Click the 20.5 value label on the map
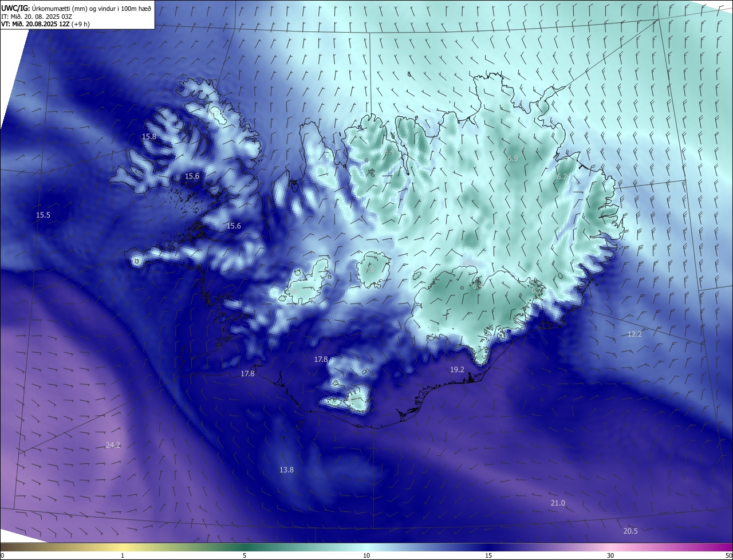 [630, 531]
